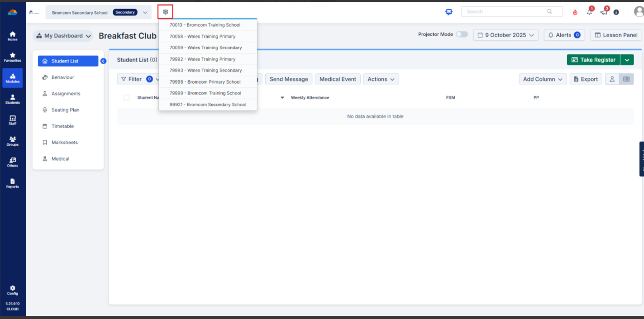Viewport: 644px width, 319px height.
Task: Open the Reports sidebar icon
Action: pyautogui.click(x=13, y=183)
